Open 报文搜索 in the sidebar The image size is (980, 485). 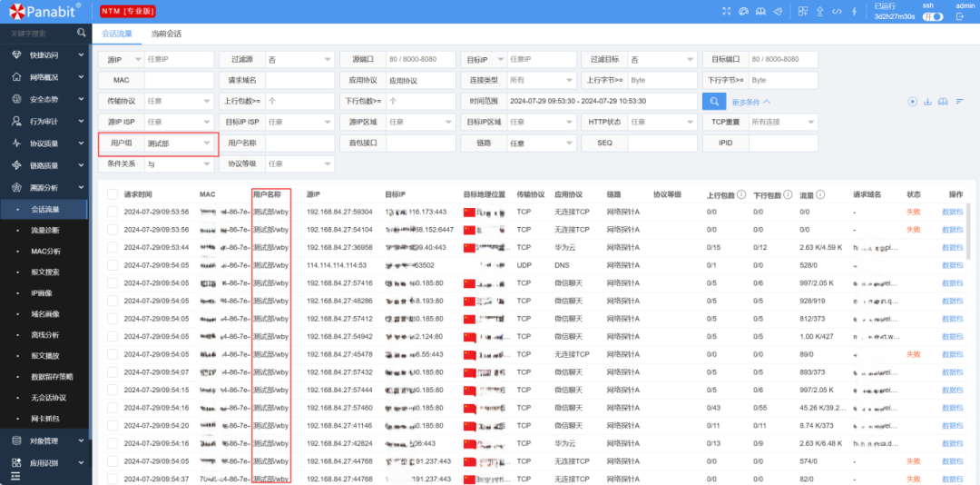45,272
